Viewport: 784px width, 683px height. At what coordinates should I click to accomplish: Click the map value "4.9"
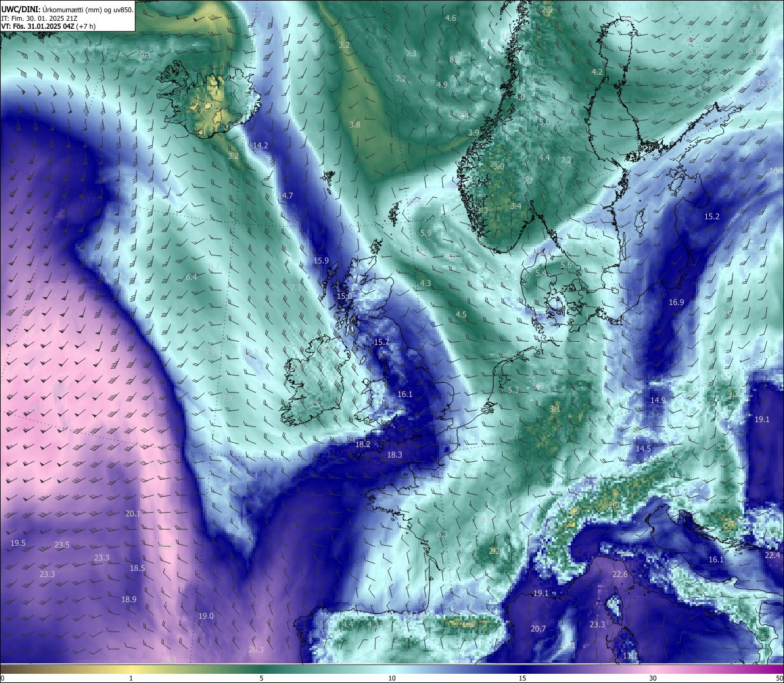point(442,85)
